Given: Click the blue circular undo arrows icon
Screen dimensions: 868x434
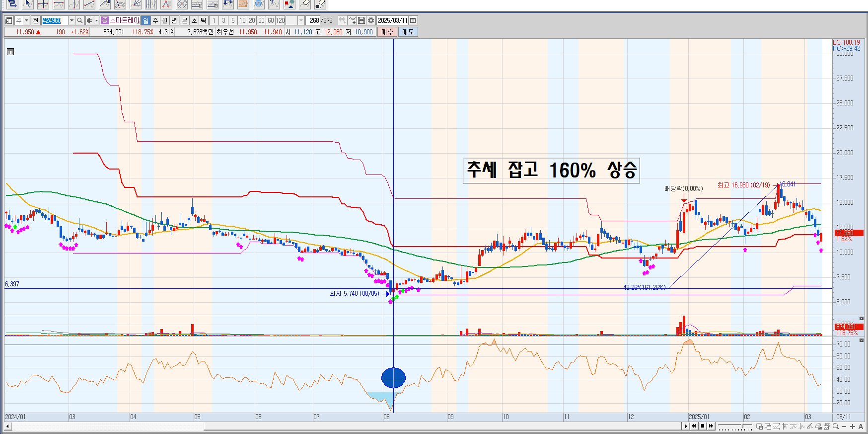Looking at the screenshot, I should pos(228,4).
